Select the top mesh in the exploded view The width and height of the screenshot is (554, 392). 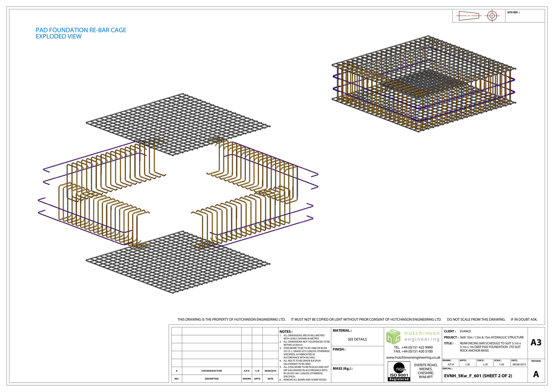(x=178, y=124)
